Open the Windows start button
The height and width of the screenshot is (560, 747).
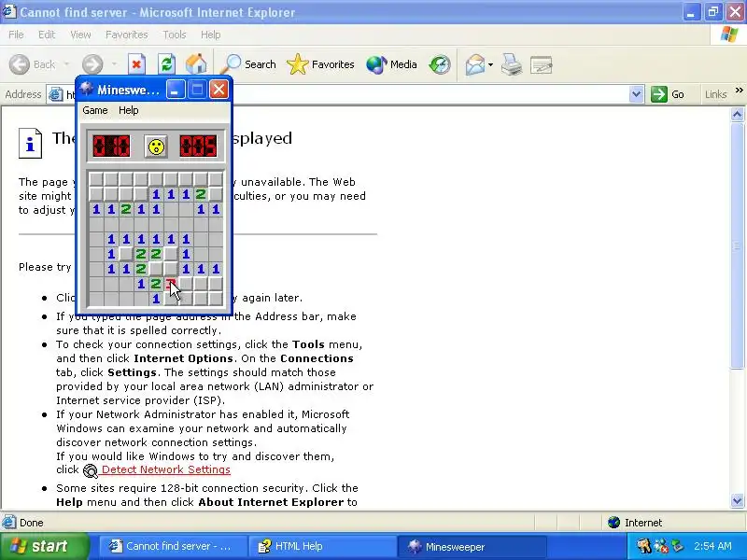44,546
